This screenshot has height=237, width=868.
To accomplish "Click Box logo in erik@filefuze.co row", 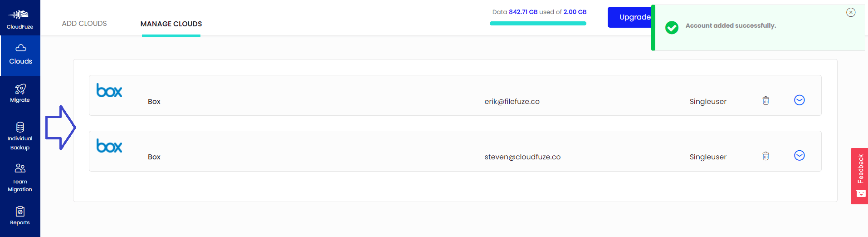I will 109,90.
